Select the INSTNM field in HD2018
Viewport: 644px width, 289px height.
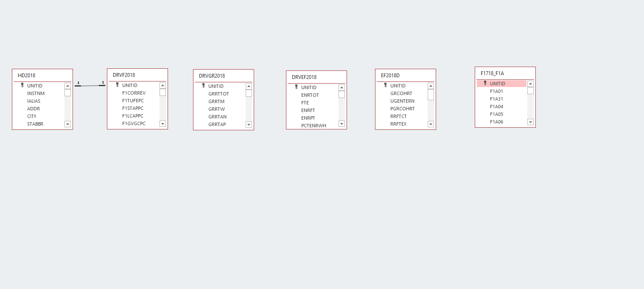pos(39,93)
